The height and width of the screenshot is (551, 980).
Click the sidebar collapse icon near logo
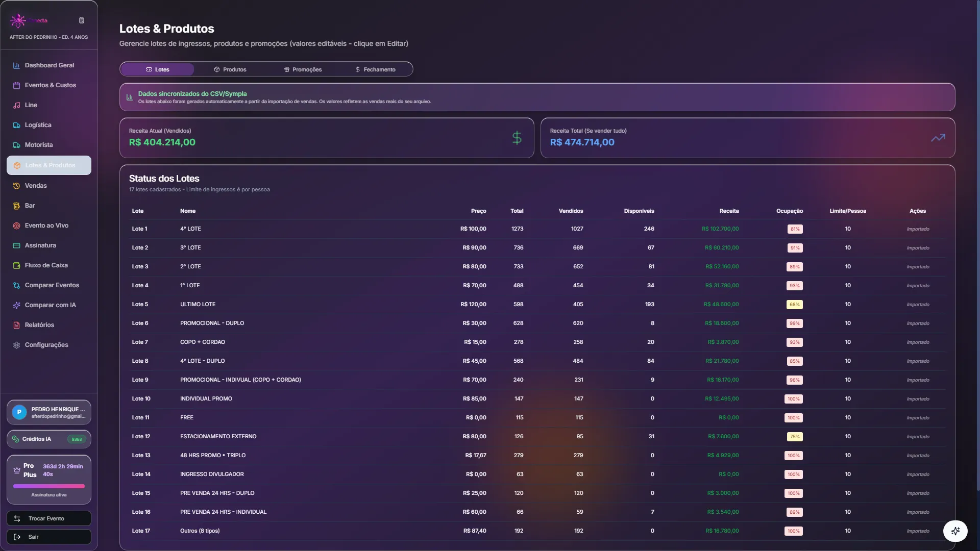pos(82,20)
